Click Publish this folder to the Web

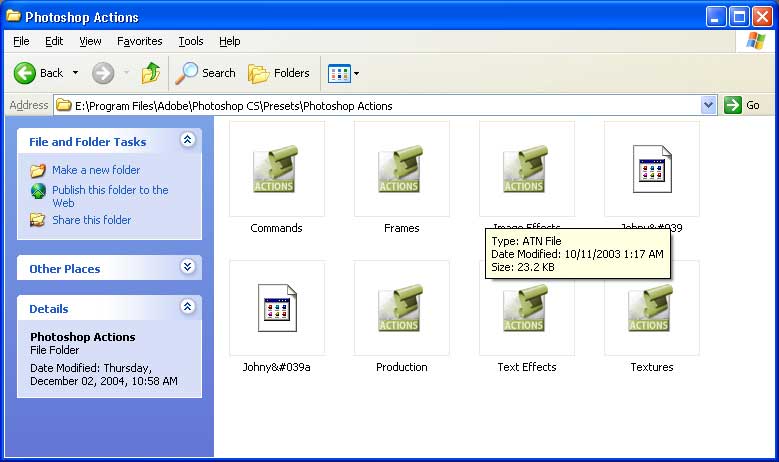pos(110,196)
